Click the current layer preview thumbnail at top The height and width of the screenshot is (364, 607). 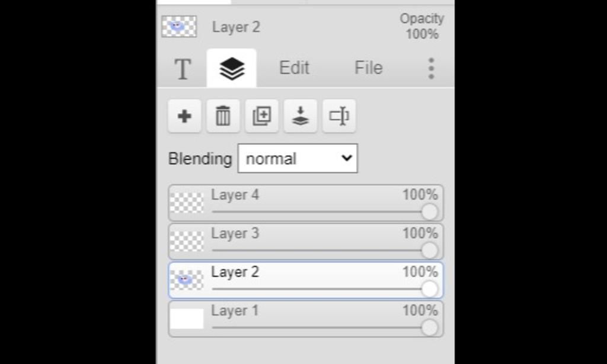coord(179,27)
